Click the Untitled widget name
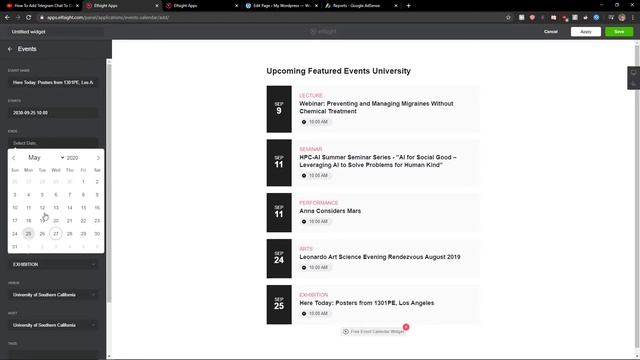The image size is (640, 360). (x=29, y=32)
